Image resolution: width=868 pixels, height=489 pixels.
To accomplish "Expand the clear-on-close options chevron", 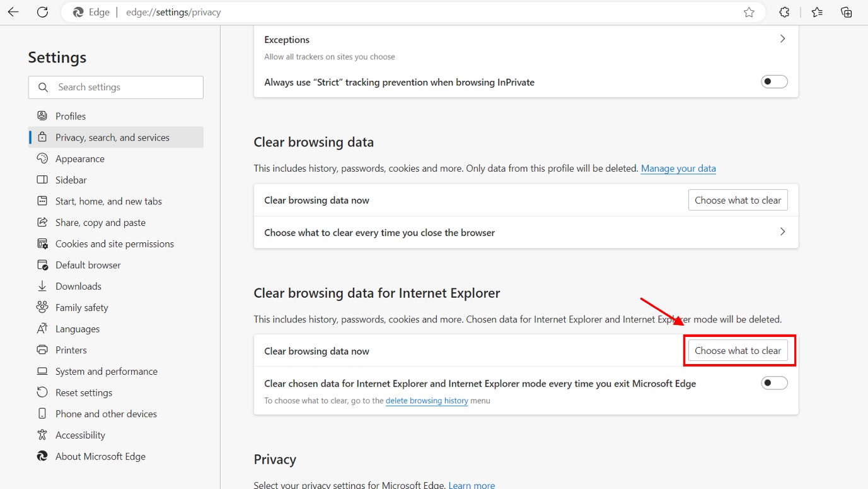I will click(x=782, y=232).
